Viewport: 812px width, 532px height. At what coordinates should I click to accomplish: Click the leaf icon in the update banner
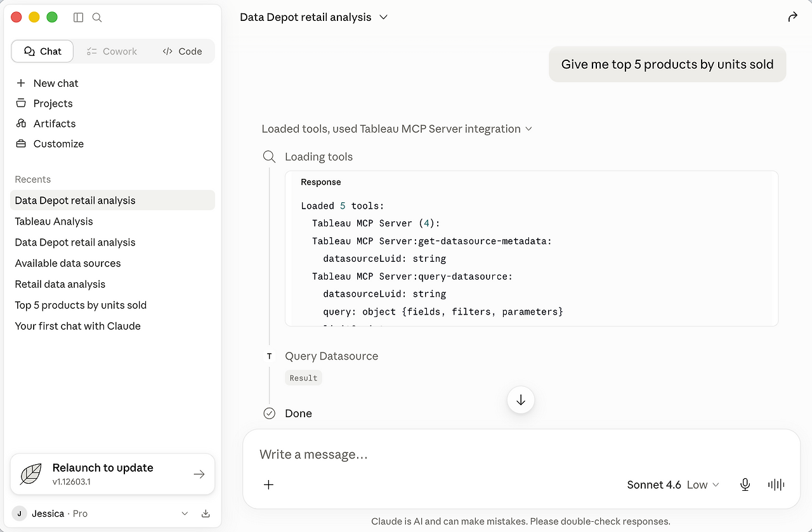31,474
